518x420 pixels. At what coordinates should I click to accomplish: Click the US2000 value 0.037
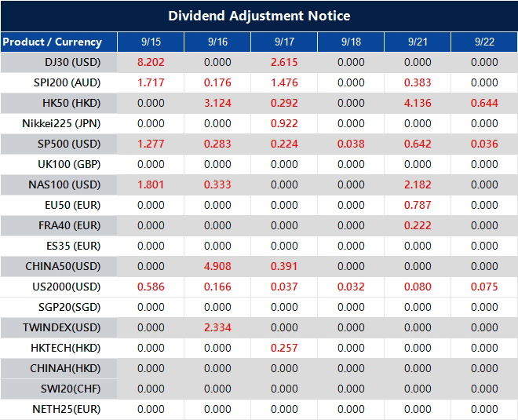284,287
